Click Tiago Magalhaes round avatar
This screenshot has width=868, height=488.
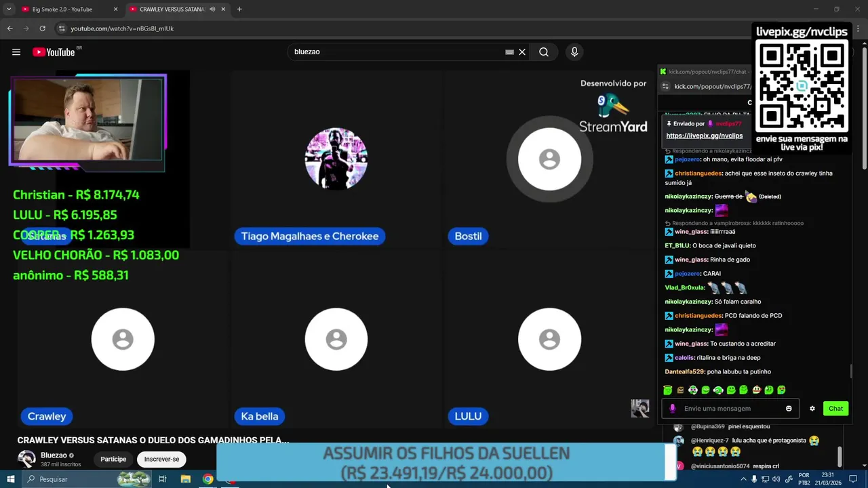336,159
